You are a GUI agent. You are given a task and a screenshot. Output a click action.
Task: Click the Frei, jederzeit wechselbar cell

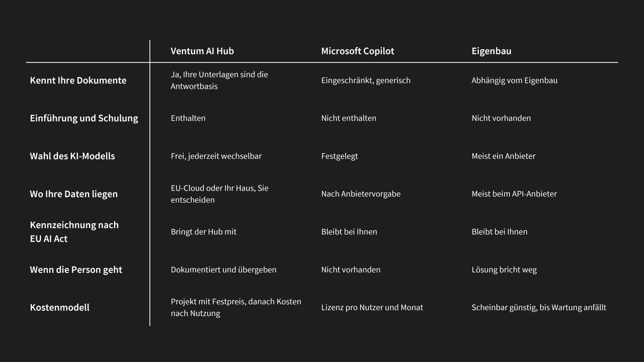point(216,156)
